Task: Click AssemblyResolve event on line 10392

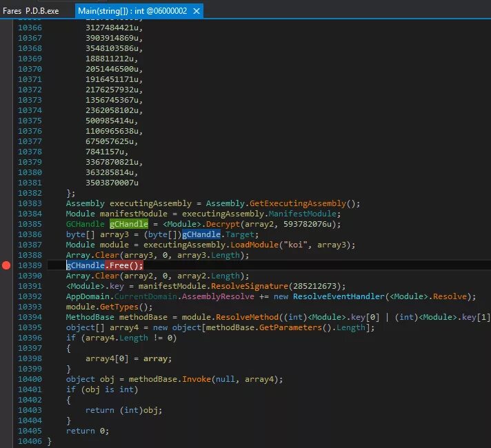Action: coord(218,296)
